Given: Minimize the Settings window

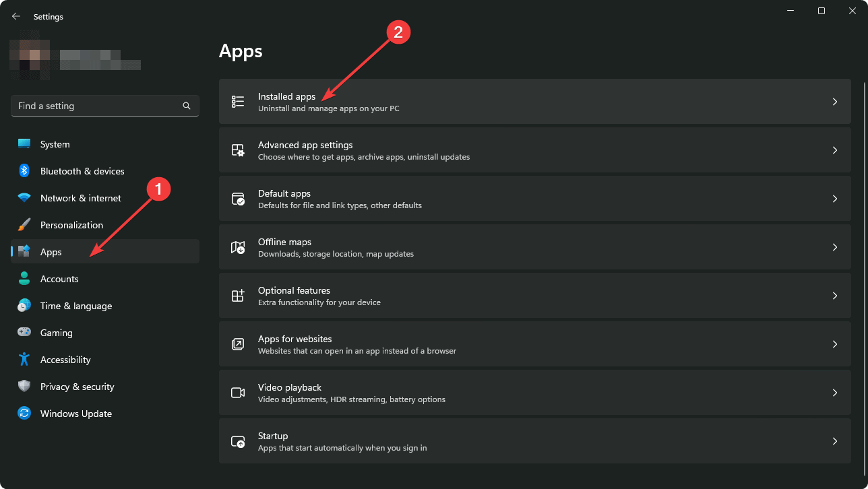Looking at the screenshot, I should tap(790, 11).
